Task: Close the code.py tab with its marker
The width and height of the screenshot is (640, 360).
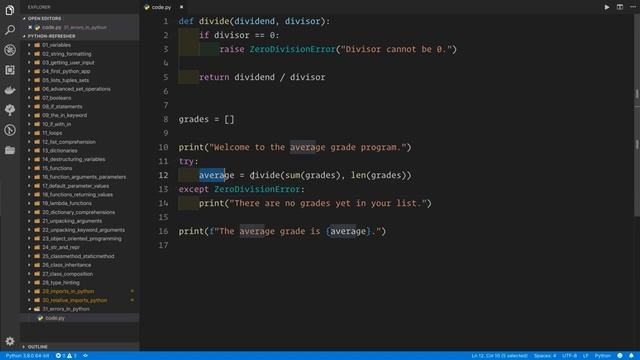Action: point(182,7)
